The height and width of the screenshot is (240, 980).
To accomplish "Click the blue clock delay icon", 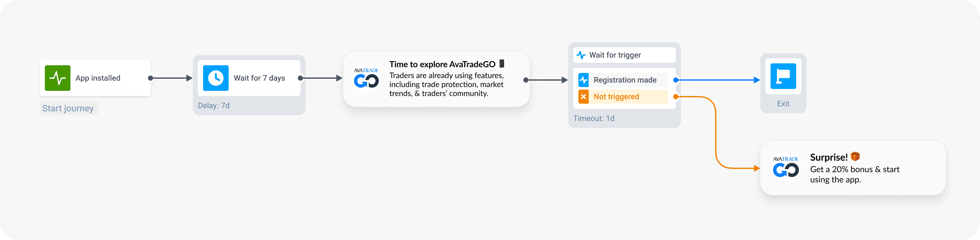I will click(x=216, y=78).
